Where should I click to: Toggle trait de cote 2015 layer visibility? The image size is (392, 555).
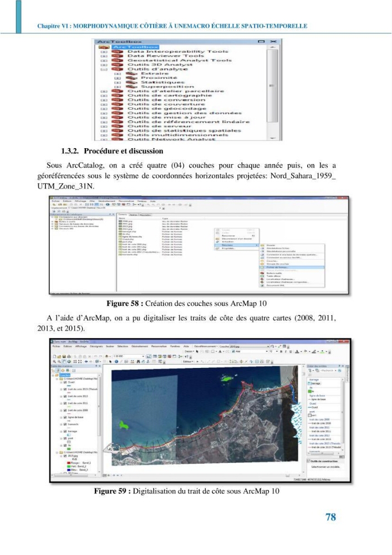point(65,390)
